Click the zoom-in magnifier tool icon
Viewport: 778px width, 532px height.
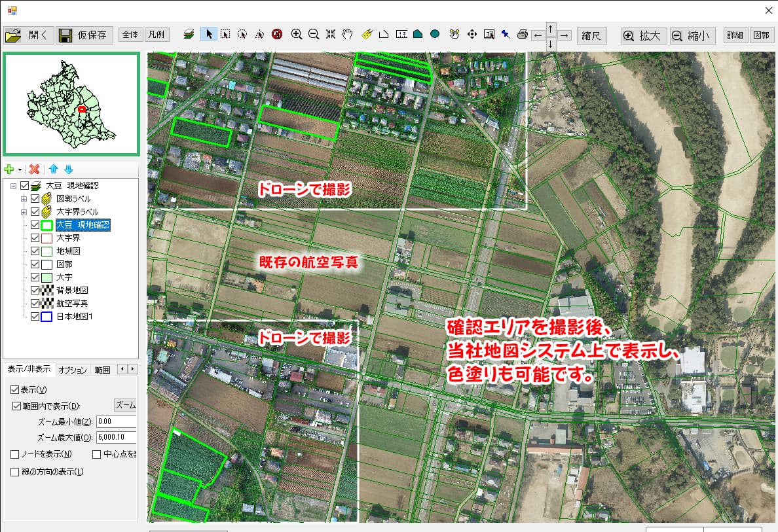tap(297, 35)
